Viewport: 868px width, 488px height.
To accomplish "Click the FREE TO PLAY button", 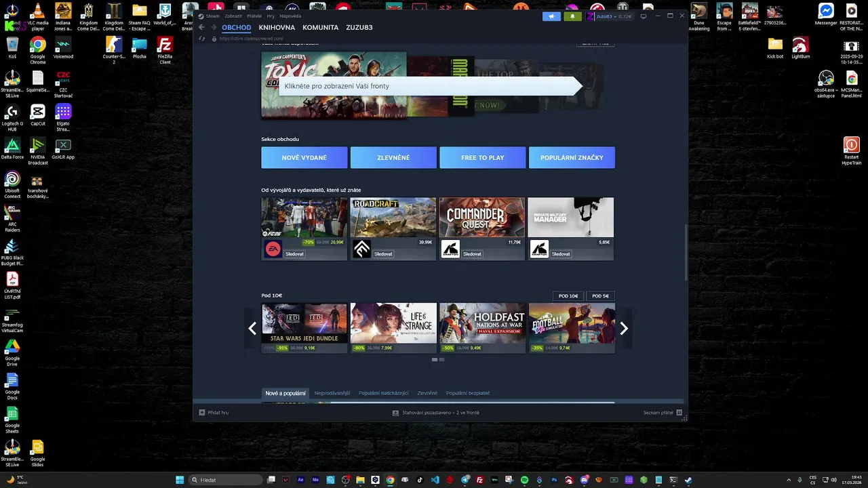I will (x=482, y=157).
